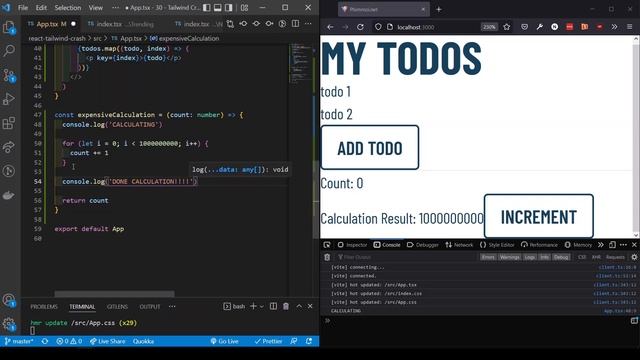Switch to the Network tab in DevTools
This screenshot has width=640, height=360.
[x=459, y=245]
